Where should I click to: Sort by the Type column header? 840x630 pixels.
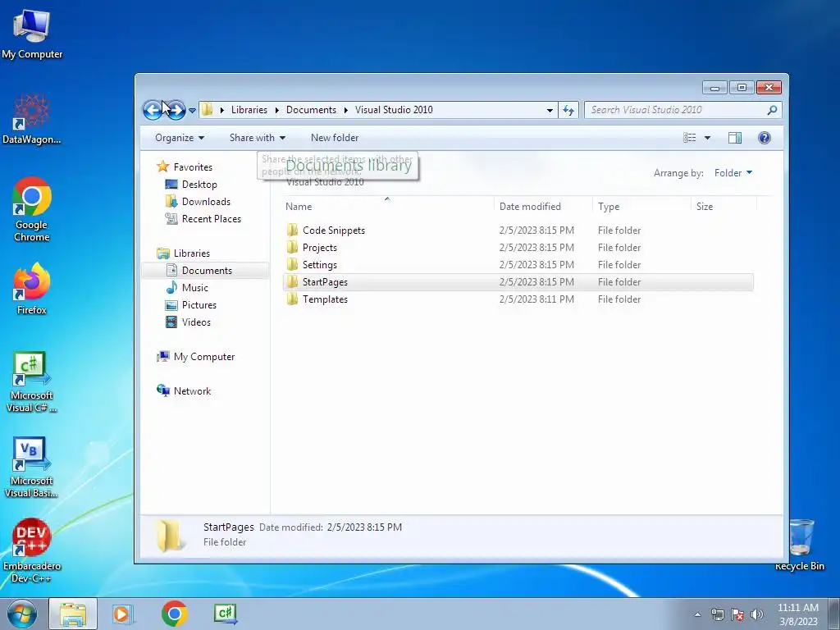(x=641, y=206)
